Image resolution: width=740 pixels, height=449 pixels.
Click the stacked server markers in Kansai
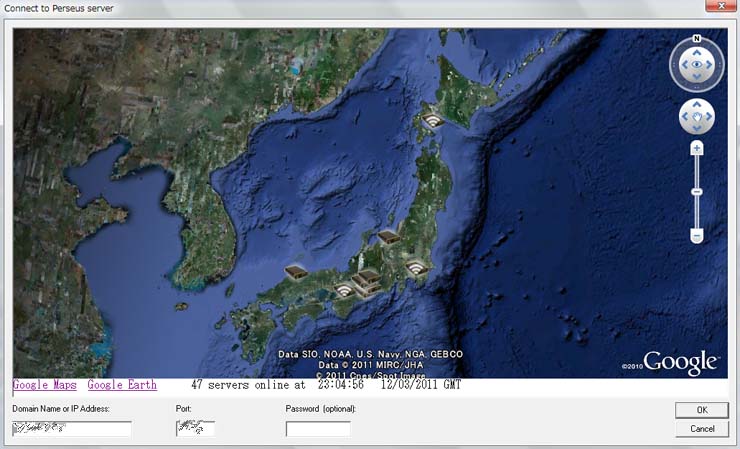(366, 282)
